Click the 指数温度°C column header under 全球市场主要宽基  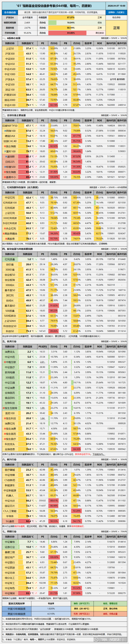point(27,121)
